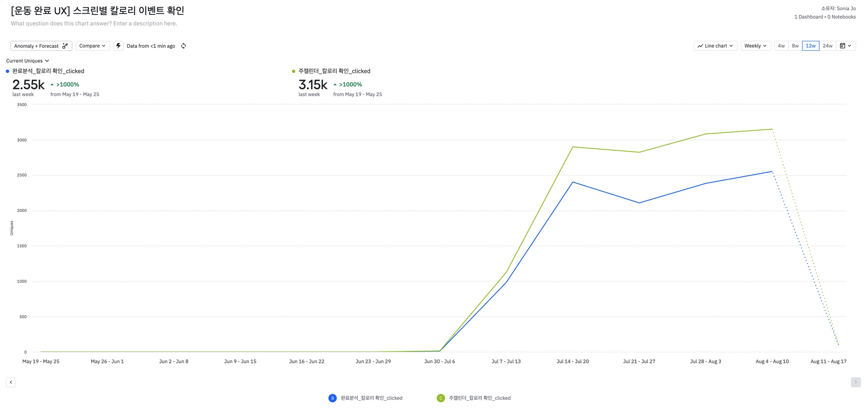Expand the Current Uniques selector
This screenshot has width=868, height=410.
click(28, 61)
